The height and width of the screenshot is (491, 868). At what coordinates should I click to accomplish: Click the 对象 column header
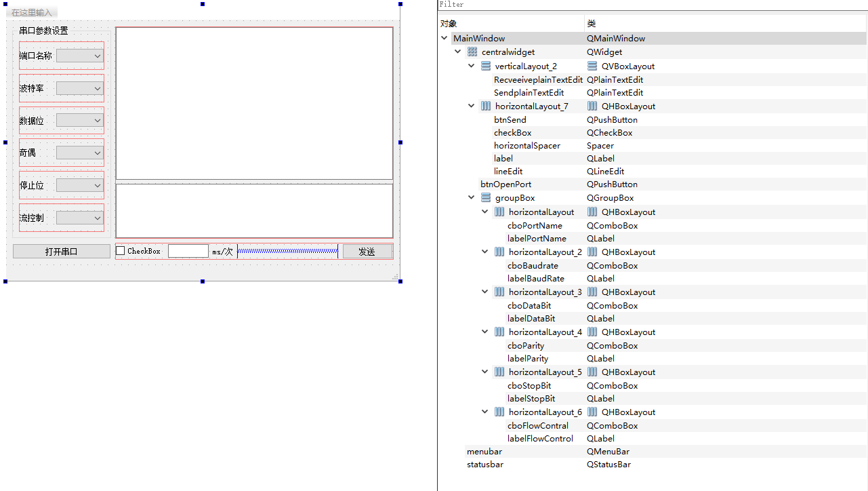(449, 24)
